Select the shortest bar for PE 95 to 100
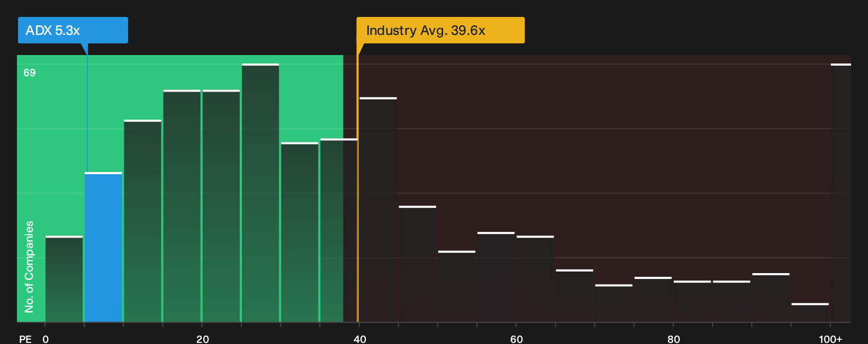 (810, 313)
